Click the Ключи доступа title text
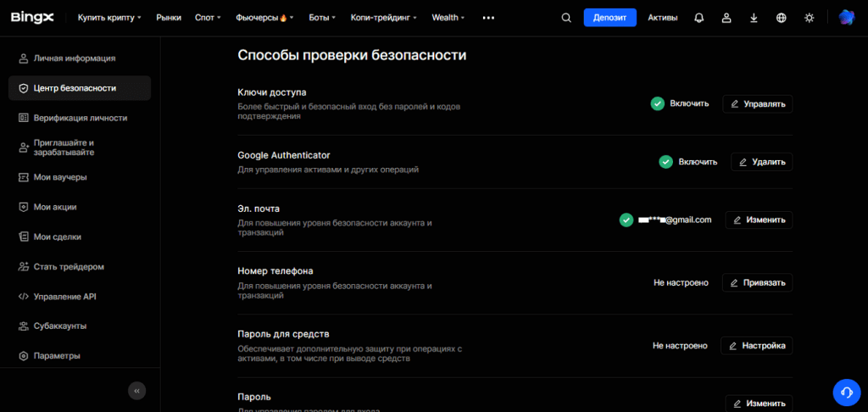Viewport: 868px width, 412px height. 272,92
